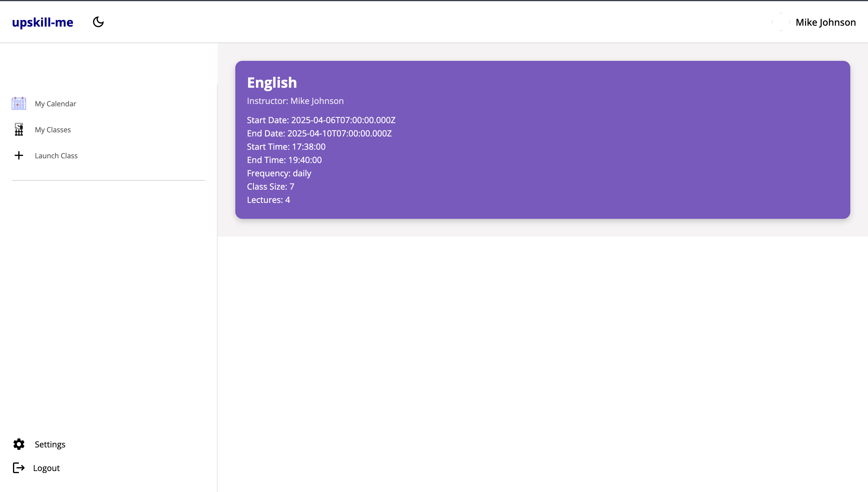The height and width of the screenshot is (492, 868).
Task: Open the My Calendar menu item
Action: click(x=56, y=104)
